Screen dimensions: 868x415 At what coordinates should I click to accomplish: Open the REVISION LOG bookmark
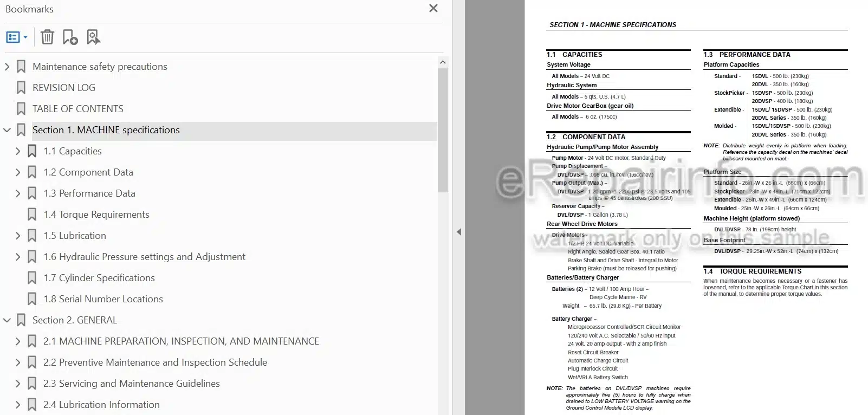pyautogui.click(x=63, y=88)
